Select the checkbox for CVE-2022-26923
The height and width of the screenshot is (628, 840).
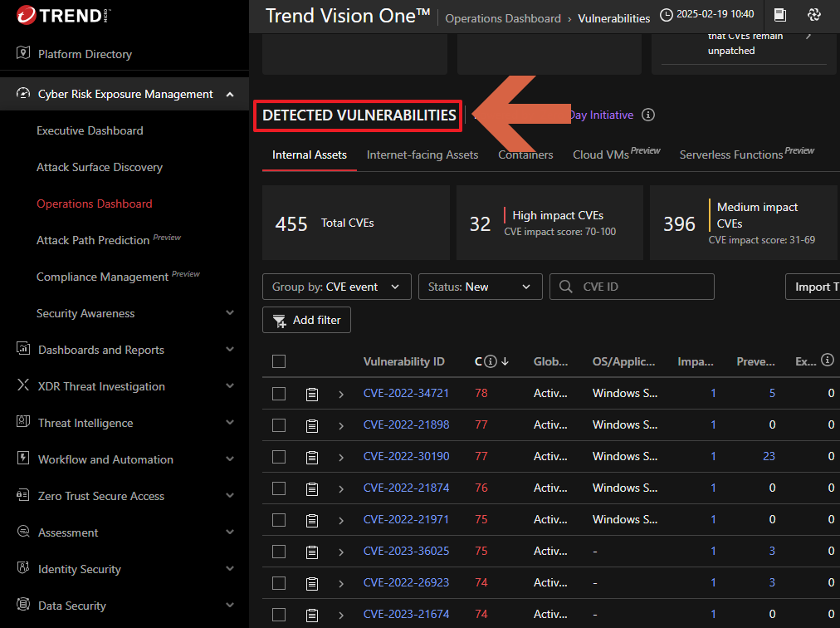[279, 583]
